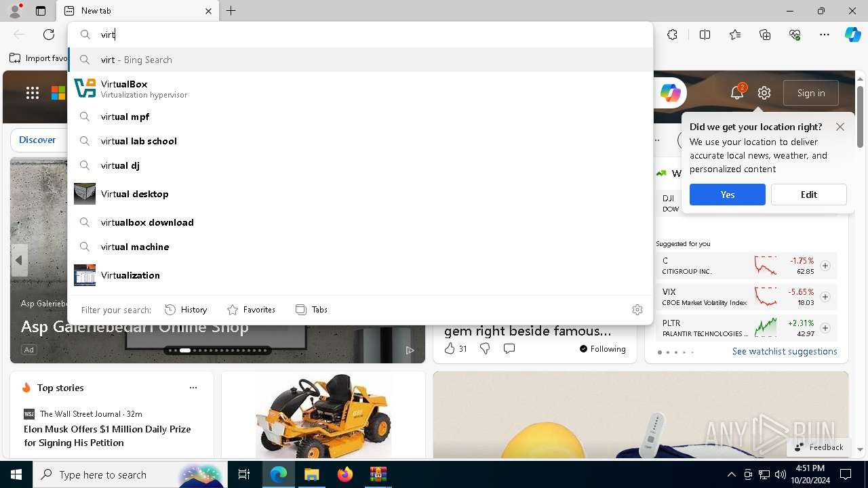Open a new tab with plus
Viewport: 868px width, 488px height.
click(x=231, y=11)
